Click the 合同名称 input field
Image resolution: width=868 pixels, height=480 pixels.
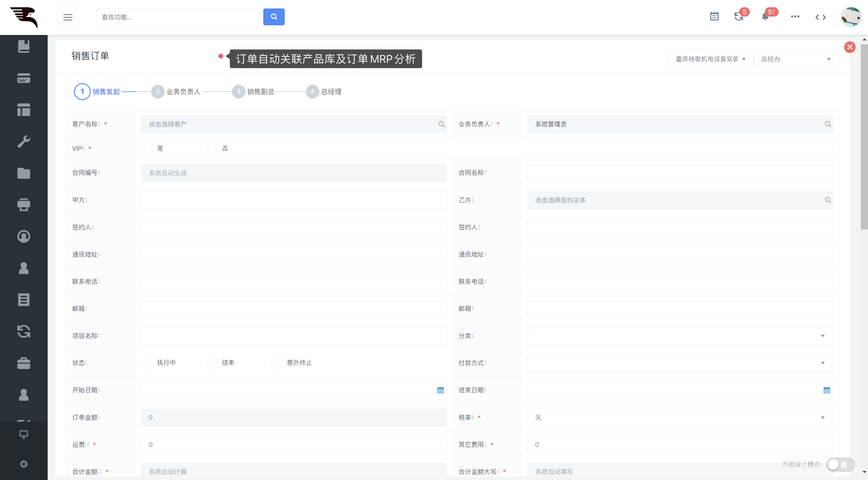pyautogui.click(x=679, y=173)
